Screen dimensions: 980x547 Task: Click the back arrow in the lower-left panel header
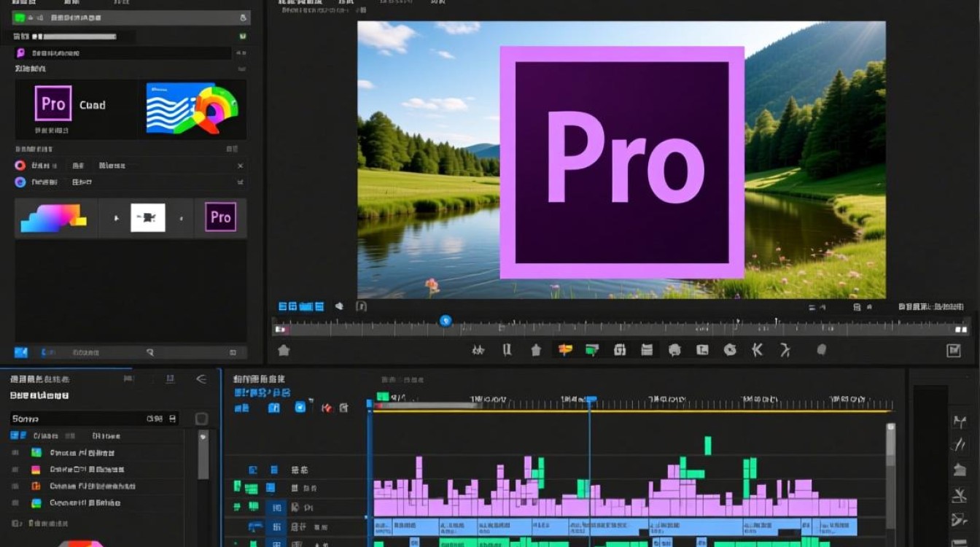tap(201, 379)
